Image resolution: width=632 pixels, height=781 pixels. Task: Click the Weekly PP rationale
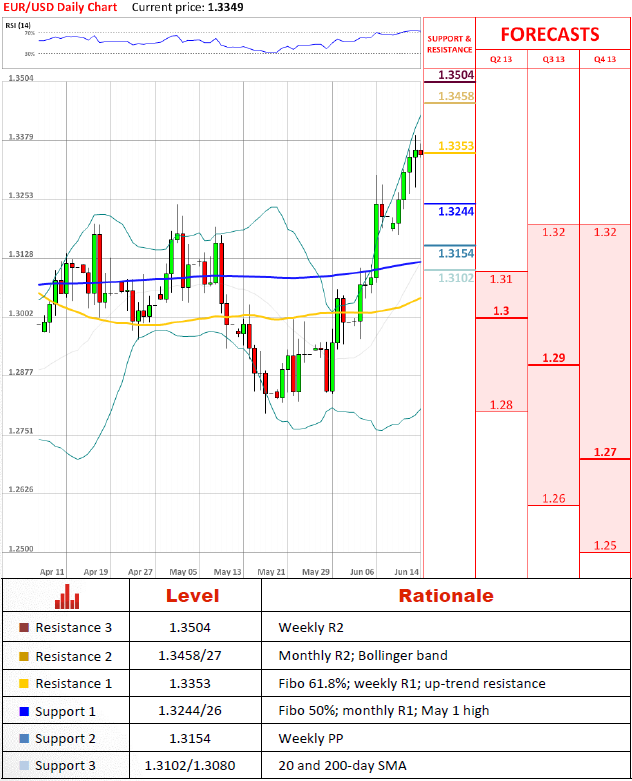click(x=311, y=738)
